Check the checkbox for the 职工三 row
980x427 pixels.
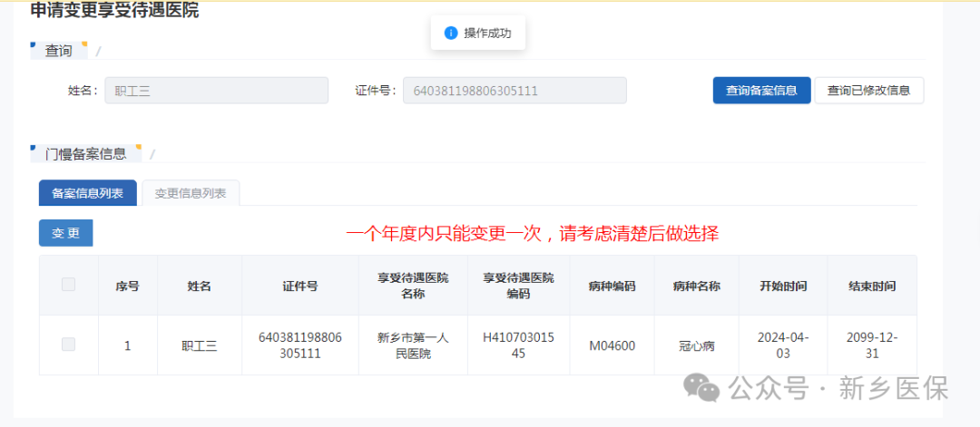(x=68, y=344)
